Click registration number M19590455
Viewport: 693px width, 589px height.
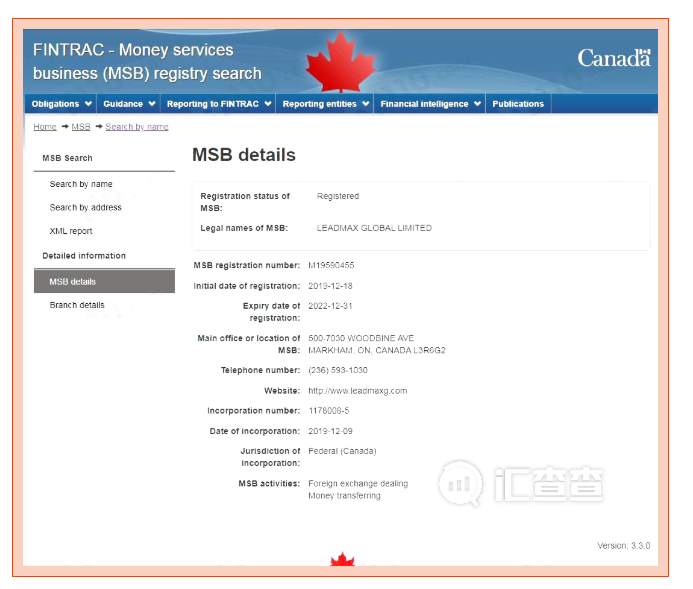pyautogui.click(x=331, y=265)
